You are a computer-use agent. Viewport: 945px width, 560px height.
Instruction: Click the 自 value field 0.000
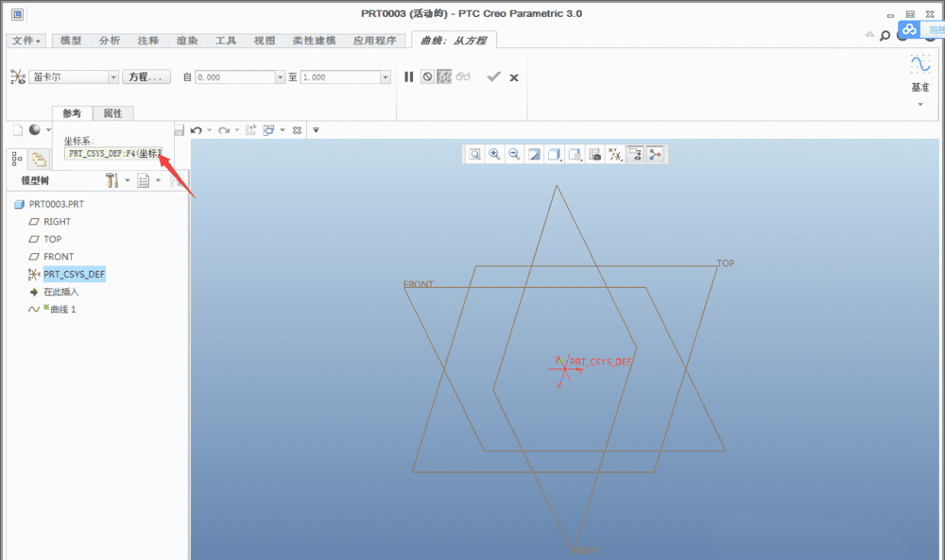coord(235,77)
